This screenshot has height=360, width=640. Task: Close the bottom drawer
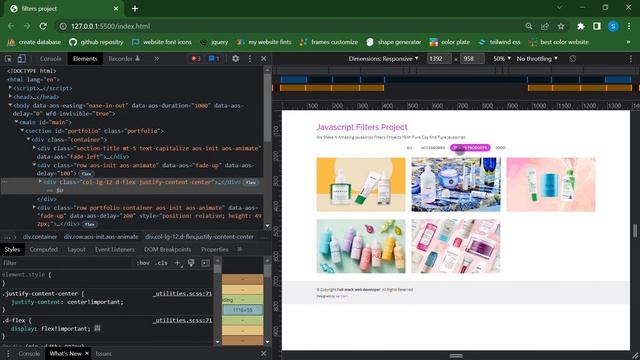264,353
